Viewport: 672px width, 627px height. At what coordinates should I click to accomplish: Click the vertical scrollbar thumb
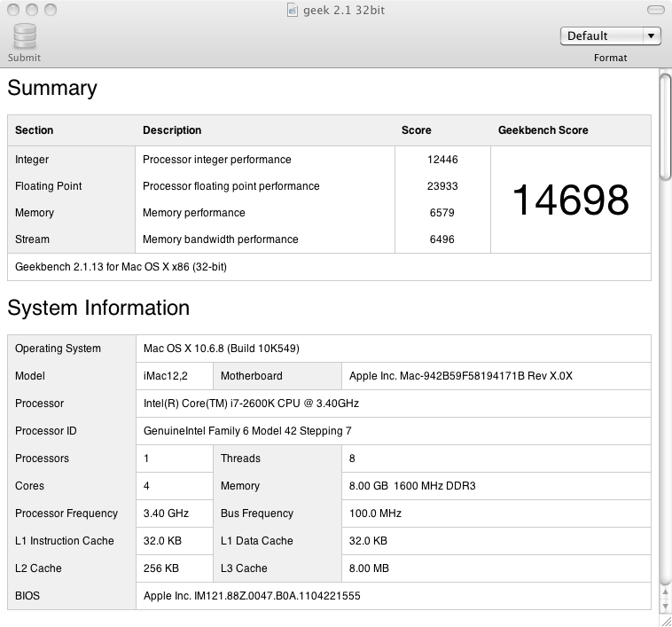coord(665,126)
